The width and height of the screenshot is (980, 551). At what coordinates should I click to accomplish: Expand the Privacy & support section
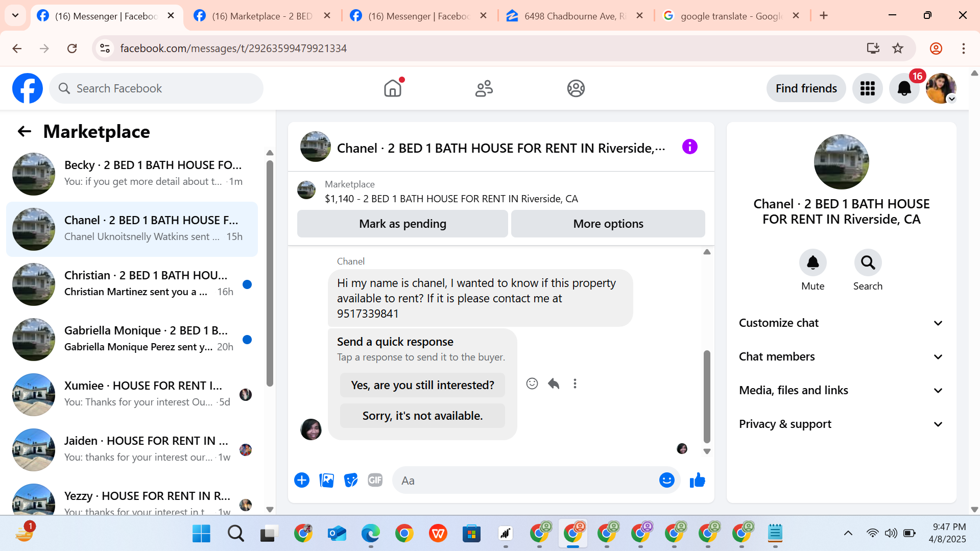click(x=841, y=424)
